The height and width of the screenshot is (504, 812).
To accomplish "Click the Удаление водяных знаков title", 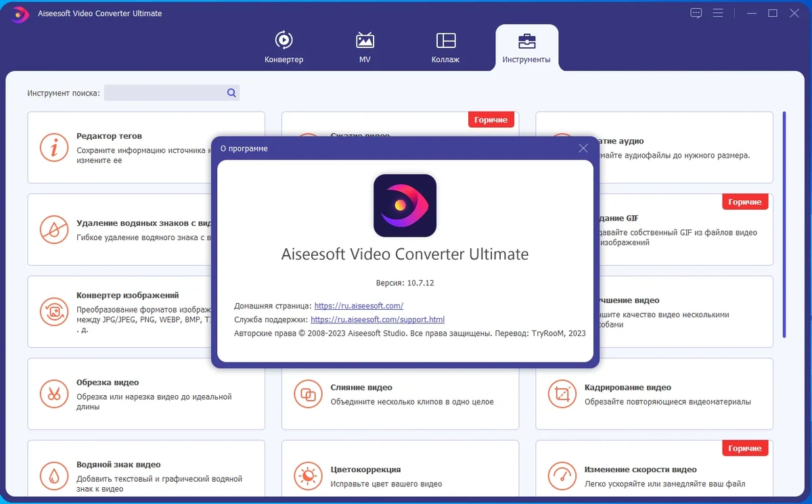I will click(x=144, y=223).
